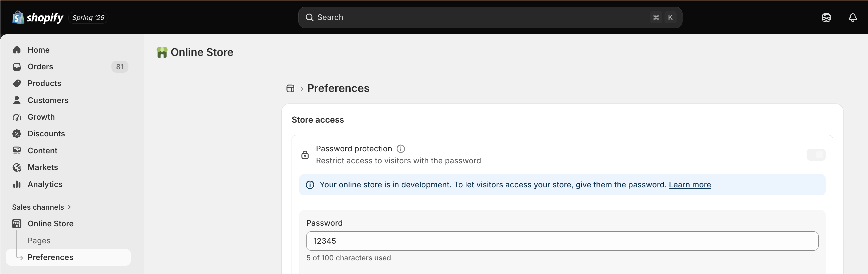Click the Online Store page title

pos(202,52)
